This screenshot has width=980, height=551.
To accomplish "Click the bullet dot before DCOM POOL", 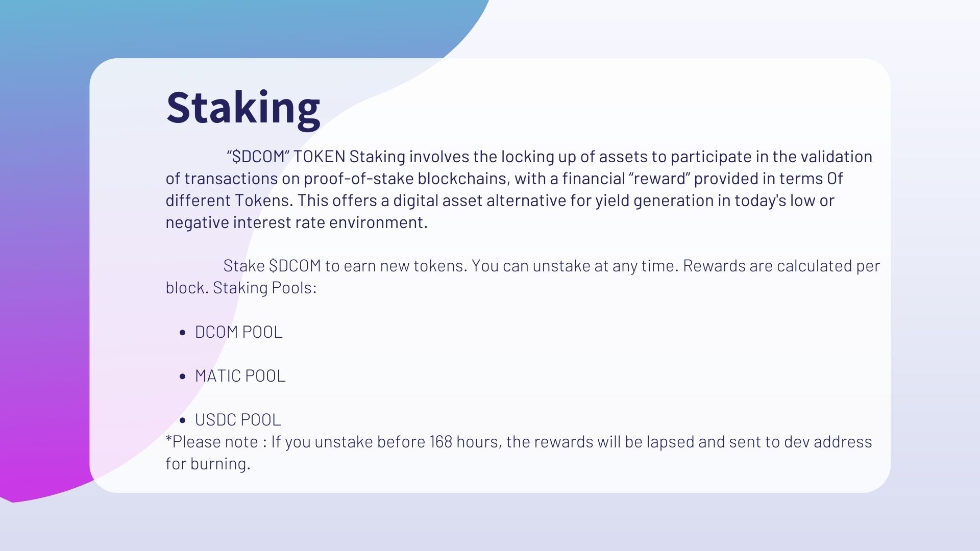I will 183,333.
